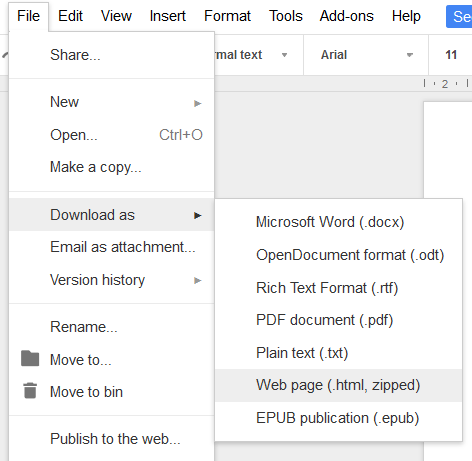The width and height of the screenshot is (472, 461).
Task: Open the View menu
Action: 116,16
